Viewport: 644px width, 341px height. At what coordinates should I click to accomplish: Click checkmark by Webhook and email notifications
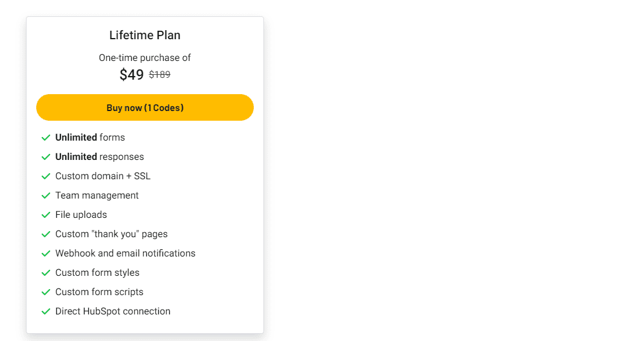click(45, 253)
